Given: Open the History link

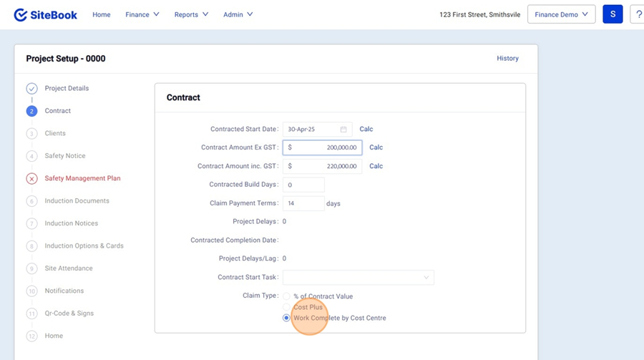Looking at the screenshot, I should pos(507,59).
